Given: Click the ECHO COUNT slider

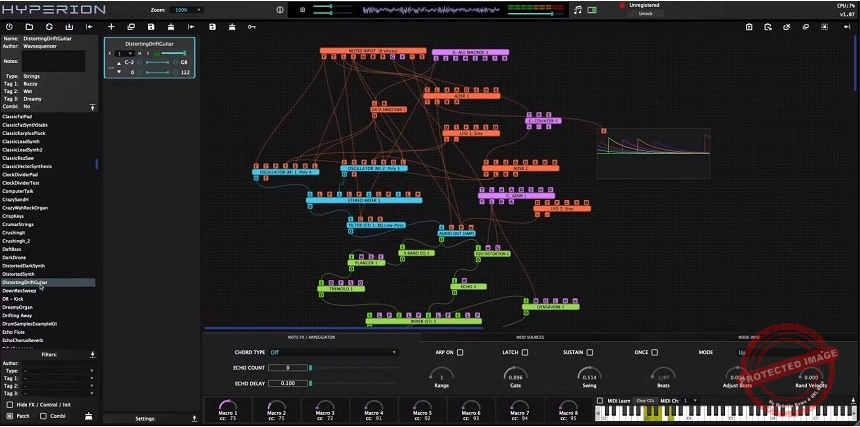Looking at the screenshot, I should pyautogui.click(x=354, y=368).
